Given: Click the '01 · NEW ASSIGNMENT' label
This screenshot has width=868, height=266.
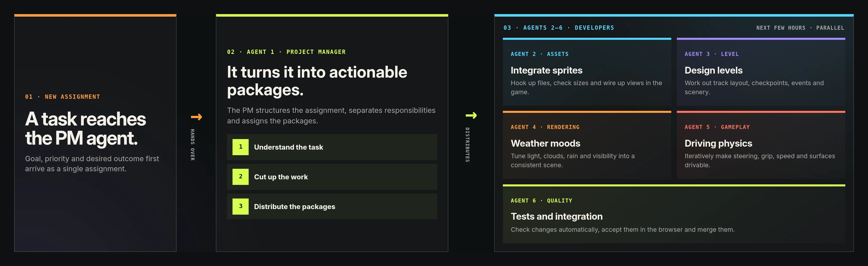Looking at the screenshot, I should 62,97.
